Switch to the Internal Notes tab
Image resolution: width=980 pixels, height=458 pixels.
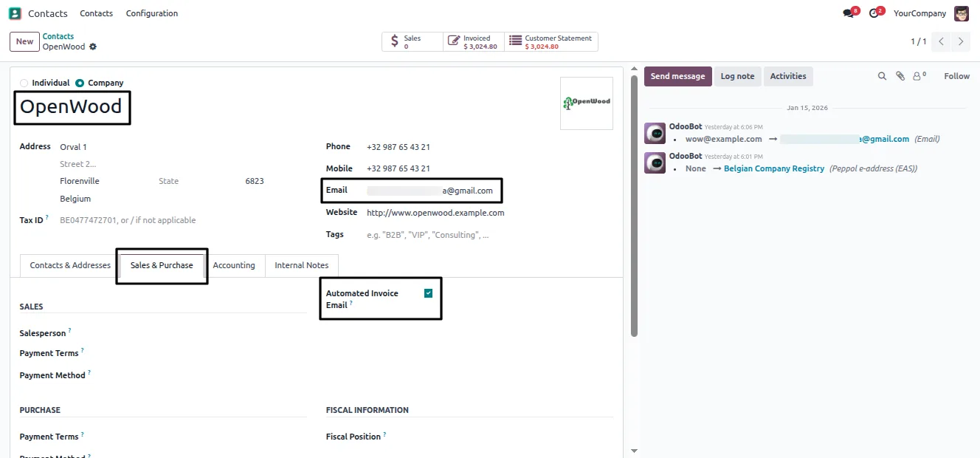click(x=302, y=265)
